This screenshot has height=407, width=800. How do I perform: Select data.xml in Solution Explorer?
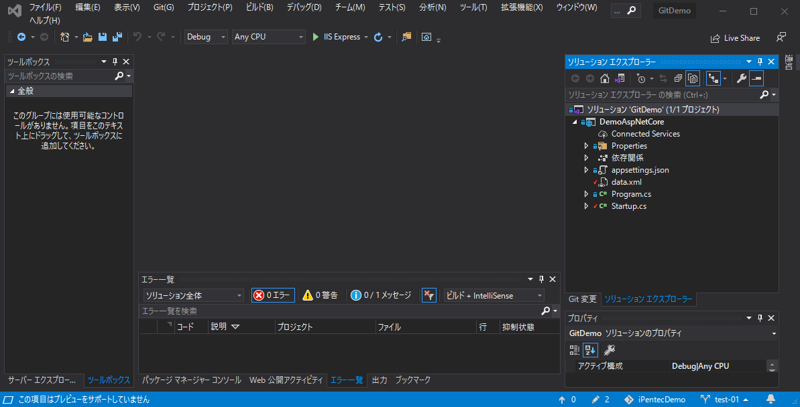[626, 182]
